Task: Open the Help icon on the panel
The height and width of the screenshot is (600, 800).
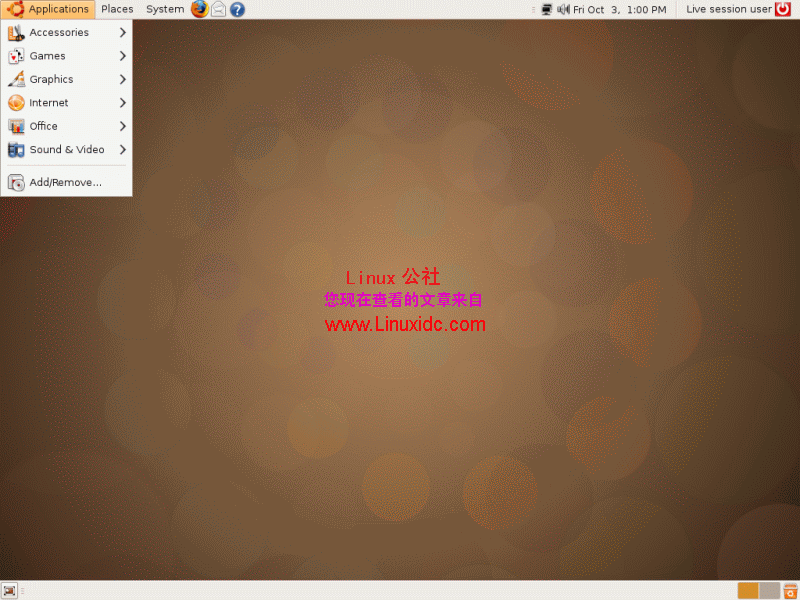Action: click(236, 9)
